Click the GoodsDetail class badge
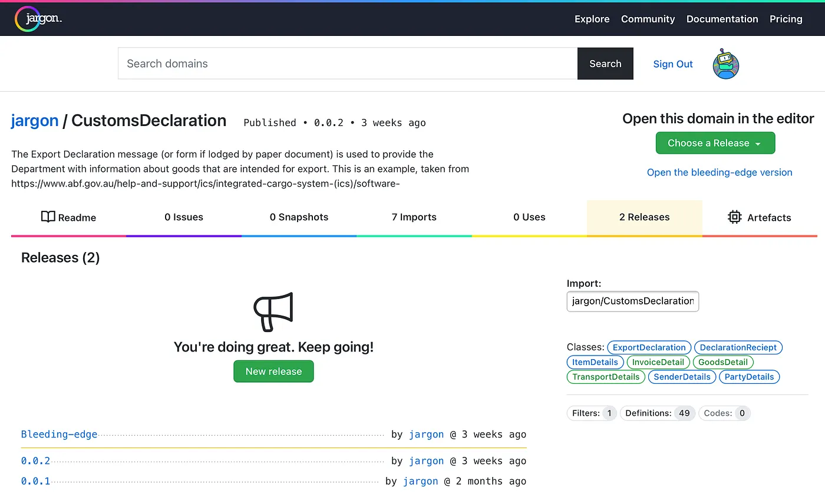825x504 pixels. pos(722,362)
